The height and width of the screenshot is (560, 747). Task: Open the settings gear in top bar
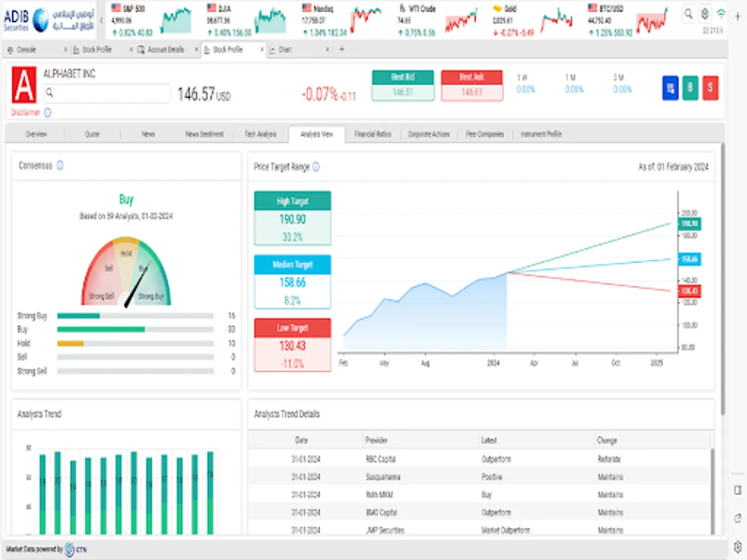tap(705, 13)
